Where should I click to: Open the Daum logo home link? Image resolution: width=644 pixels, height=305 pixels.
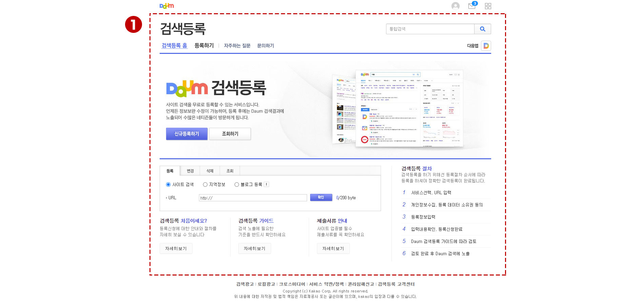166,6
